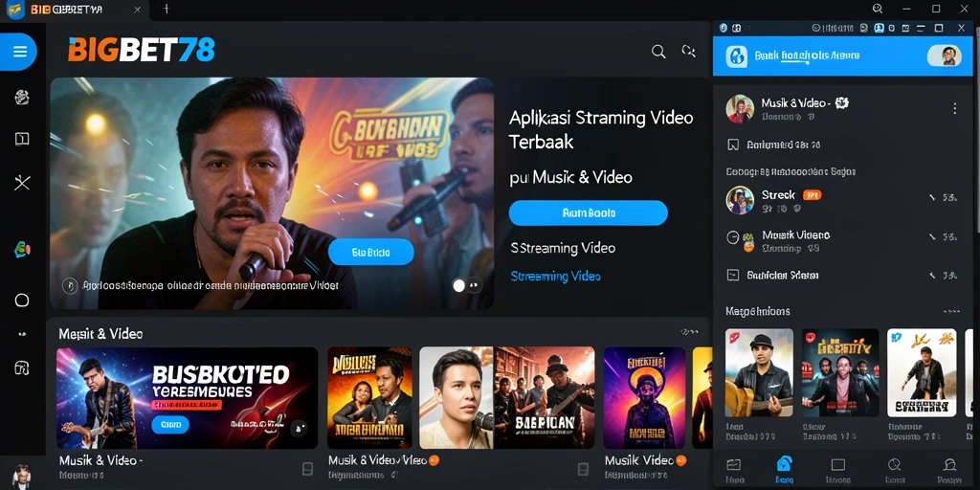
Task: Open the purple neon poster thumbnail
Action: click(x=644, y=398)
